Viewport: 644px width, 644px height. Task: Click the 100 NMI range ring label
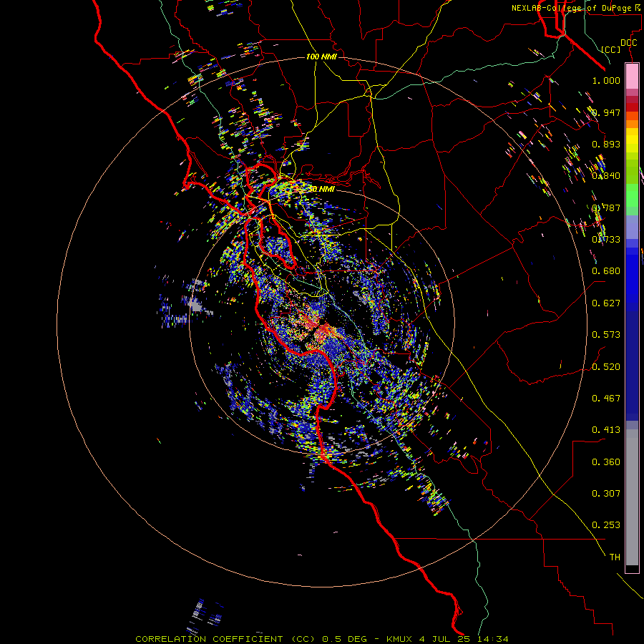pyautogui.click(x=321, y=57)
